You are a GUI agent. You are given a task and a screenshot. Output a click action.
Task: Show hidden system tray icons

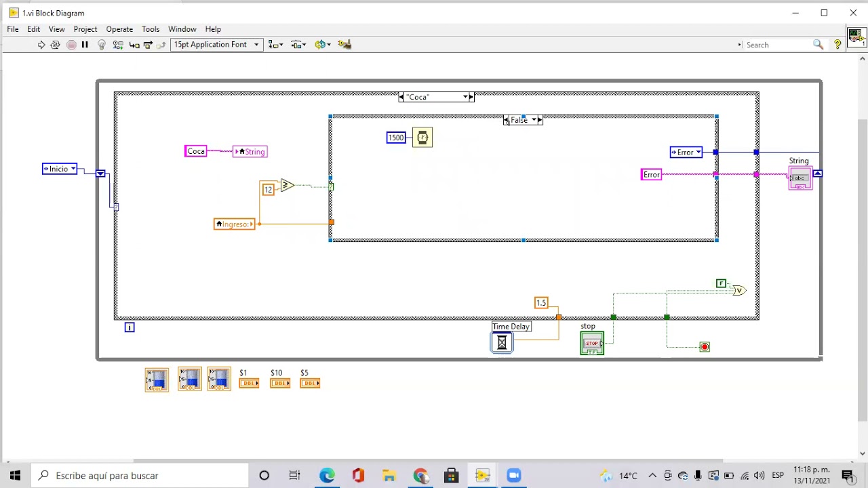pyautogui.click(x=652, y=476)
